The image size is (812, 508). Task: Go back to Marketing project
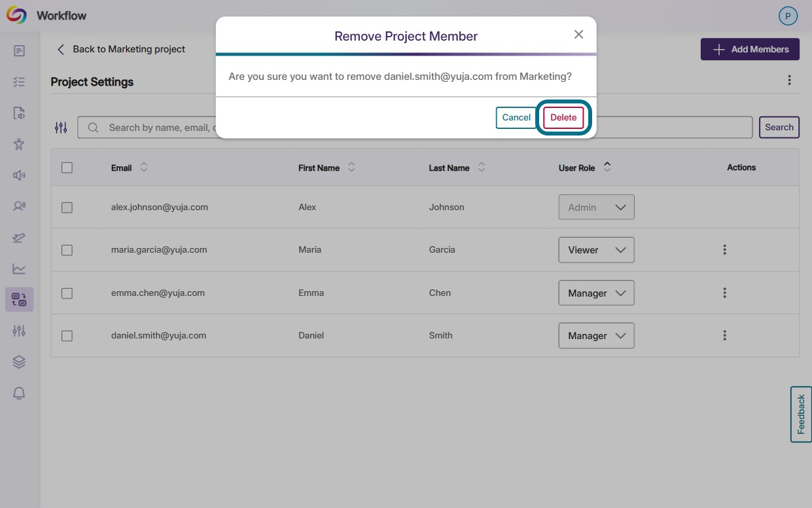[121, 49]
